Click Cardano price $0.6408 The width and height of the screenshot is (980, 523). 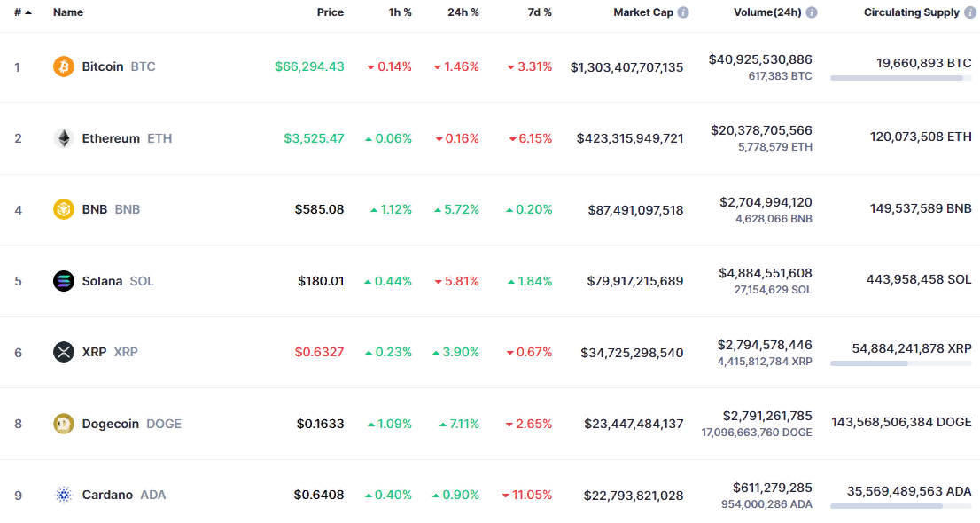pos(319,495)
